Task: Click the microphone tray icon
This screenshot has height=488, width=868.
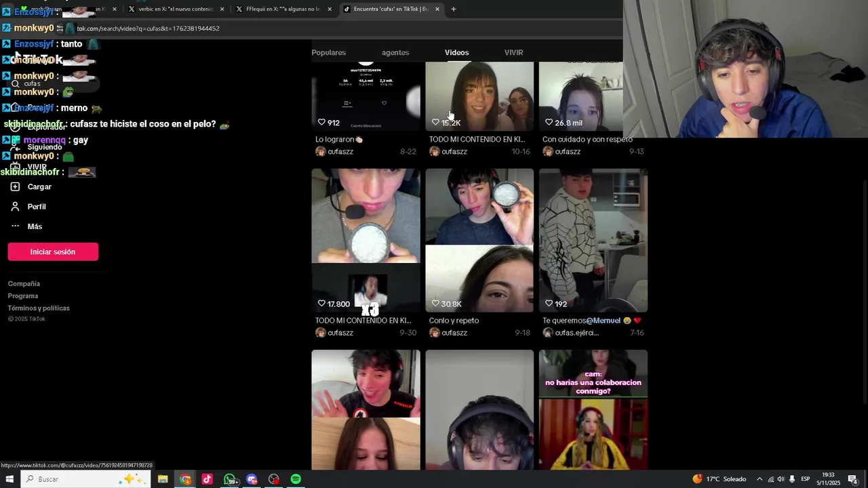Action: pos(791,479)
